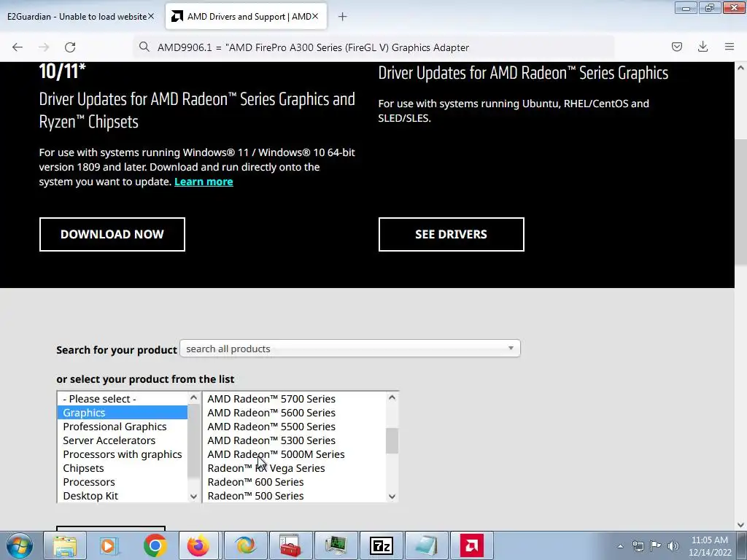The height and width of the screenshot is (560, 747).
Task: Select AMD Radeon 5600 Series
Action: pos(295,413)
